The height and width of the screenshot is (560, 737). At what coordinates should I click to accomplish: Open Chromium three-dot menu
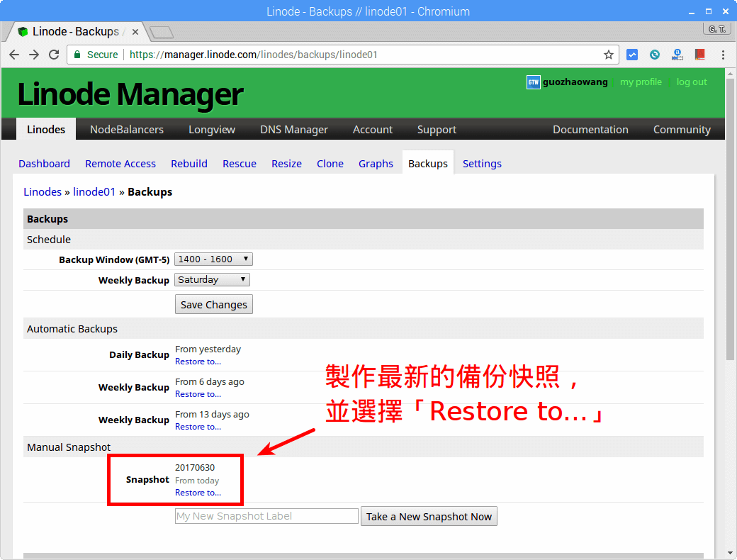click(723, 55)
